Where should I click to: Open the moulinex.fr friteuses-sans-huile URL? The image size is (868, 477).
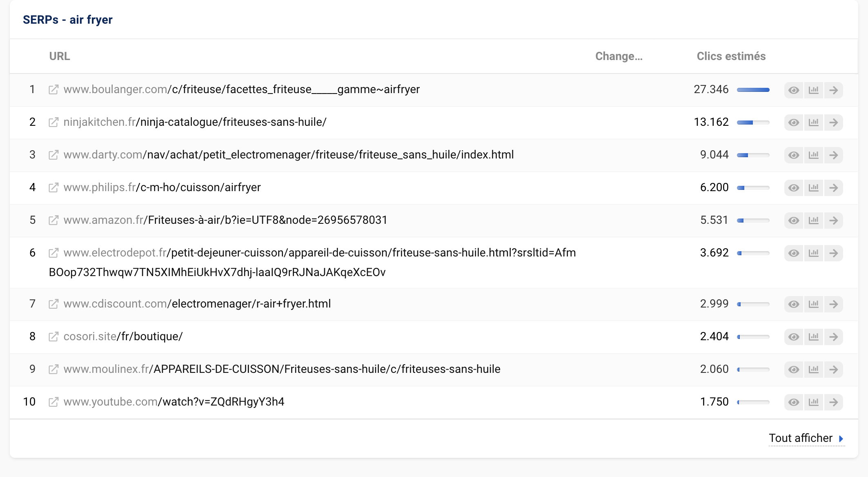282,369
